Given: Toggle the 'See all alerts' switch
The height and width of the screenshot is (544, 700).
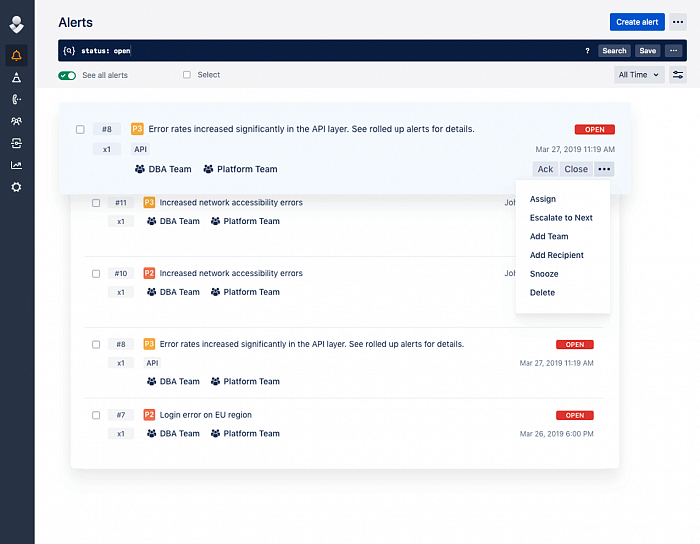Looking at the screenshot, I should pos(67,75).
